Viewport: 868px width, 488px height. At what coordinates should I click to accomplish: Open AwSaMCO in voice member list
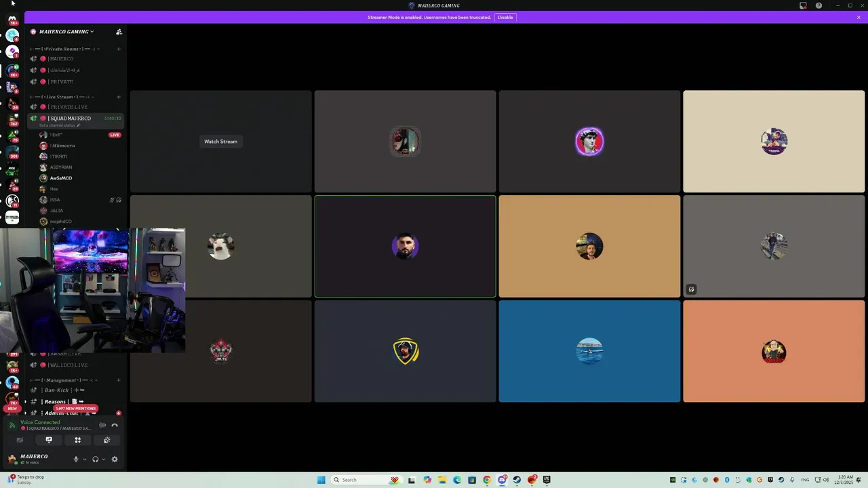coord(80,178)
